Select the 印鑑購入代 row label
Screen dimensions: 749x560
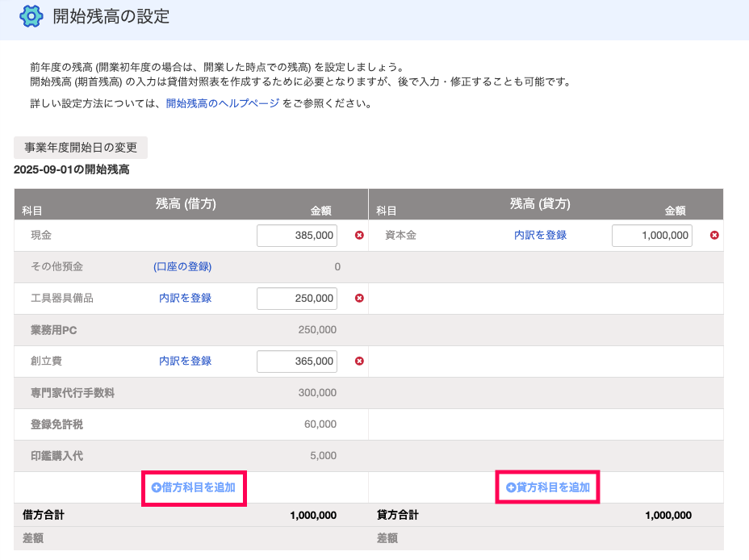coord(56,456)
